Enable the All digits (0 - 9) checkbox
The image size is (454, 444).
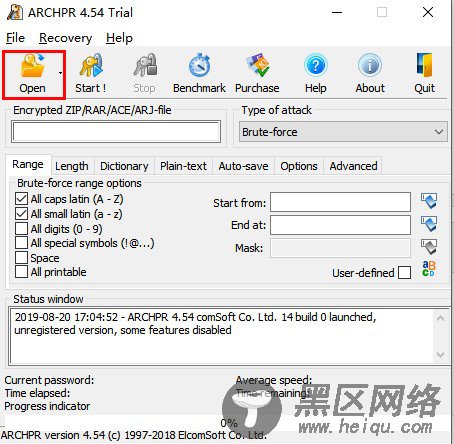pos(21,229)
